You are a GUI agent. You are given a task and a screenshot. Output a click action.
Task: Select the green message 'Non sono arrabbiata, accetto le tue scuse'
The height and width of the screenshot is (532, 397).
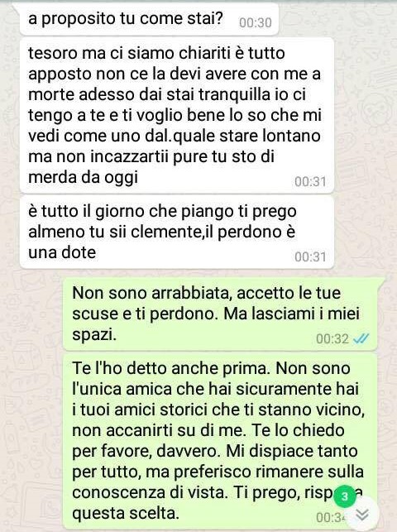pyautogui.click(x=220, y=314)
